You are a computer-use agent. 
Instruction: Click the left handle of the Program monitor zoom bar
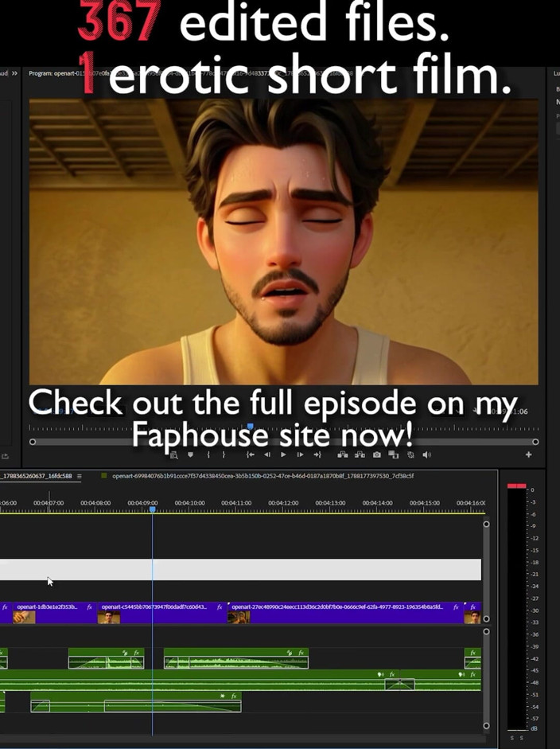pos(33,442)
